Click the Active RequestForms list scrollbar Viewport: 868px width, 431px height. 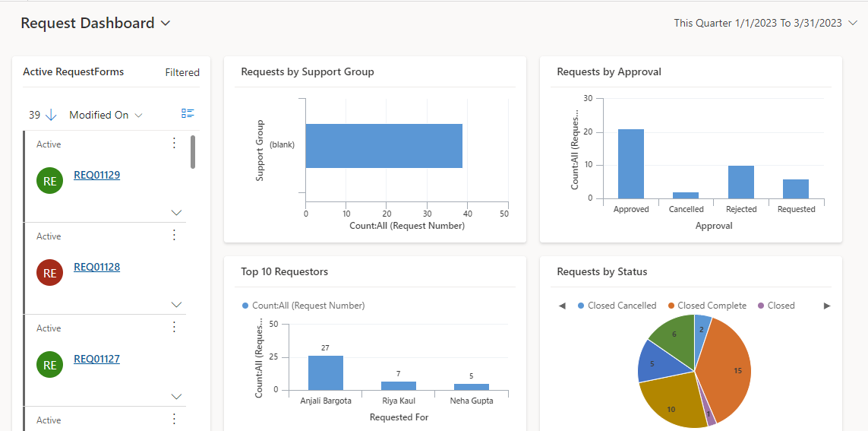(193, 152)
